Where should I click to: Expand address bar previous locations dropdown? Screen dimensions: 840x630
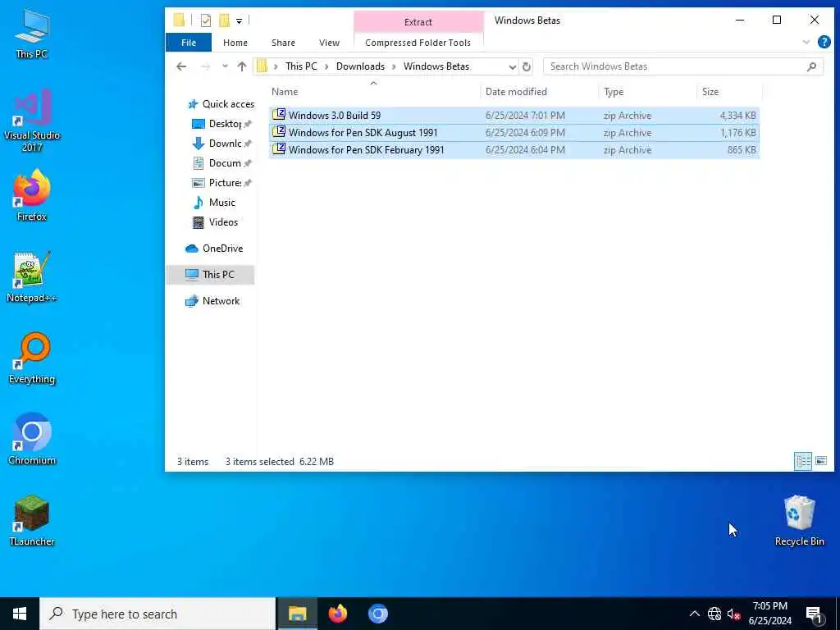point(512,67)
